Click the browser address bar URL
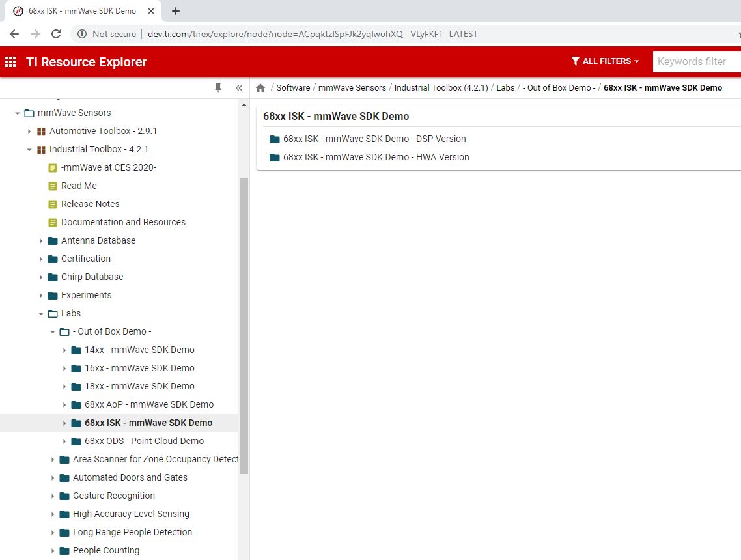Viewport: 741px width, 560px height. (313, 34)
